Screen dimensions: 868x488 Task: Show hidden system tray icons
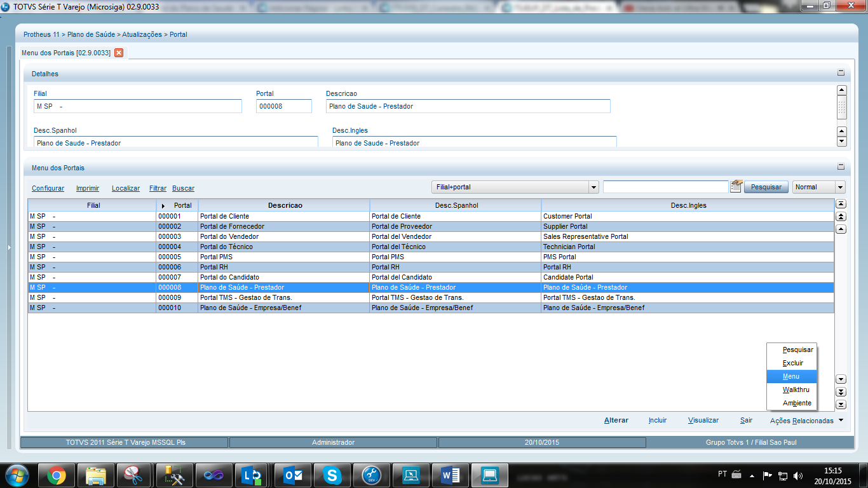[x=752, y=475]
